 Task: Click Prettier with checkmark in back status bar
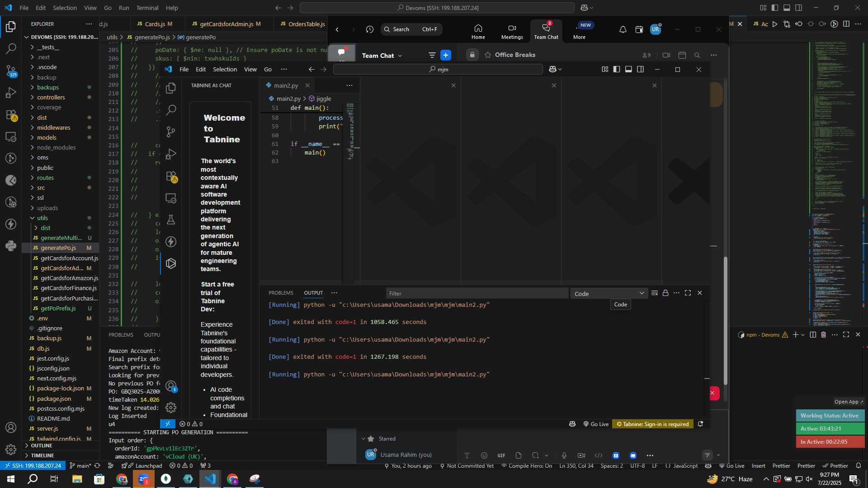tap(835, 465)
